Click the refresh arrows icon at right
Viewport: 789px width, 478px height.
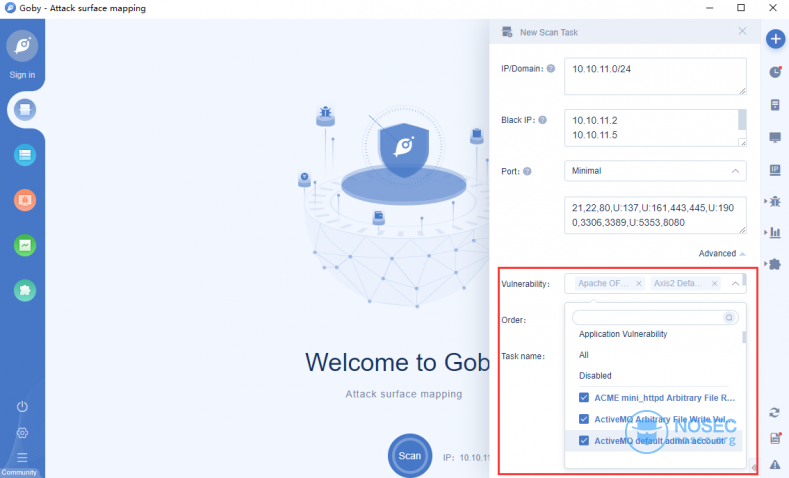click(775, 412)
